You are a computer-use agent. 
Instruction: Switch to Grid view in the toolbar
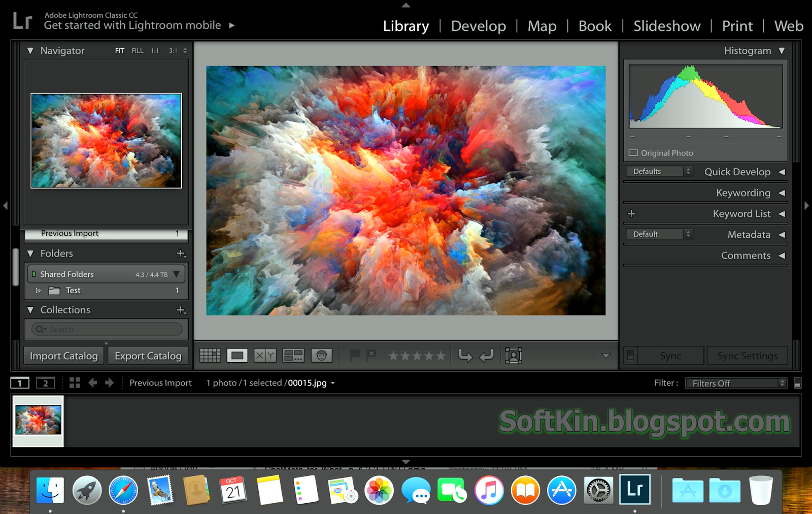coord(210,356)
